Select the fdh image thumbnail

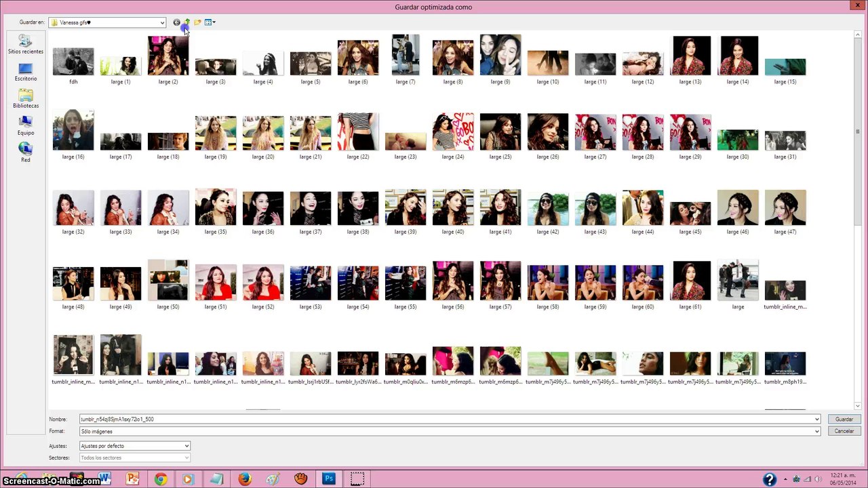[73, 62]
